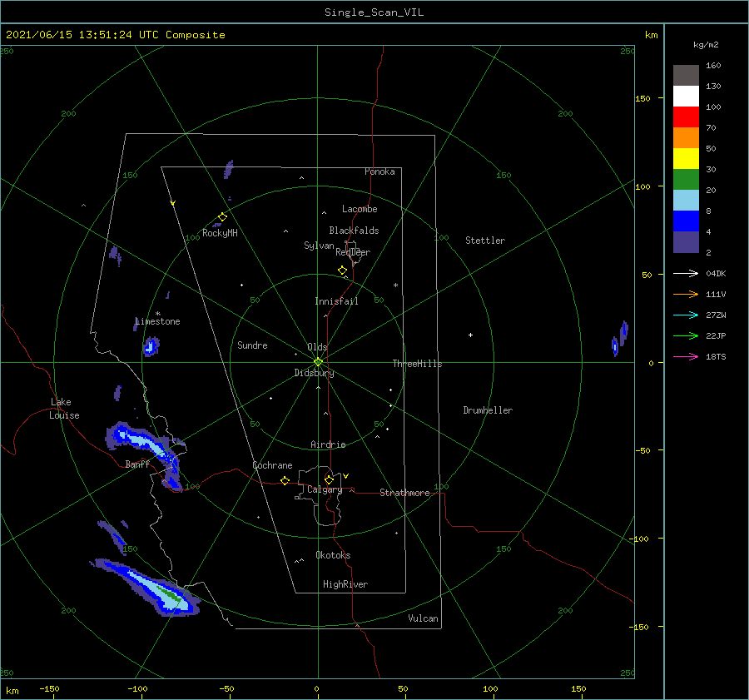The height and width of the screenshot is (700, 749).
Task: Select the yellow diamond at radar center near Olds
Action: (x=318, y=362)
